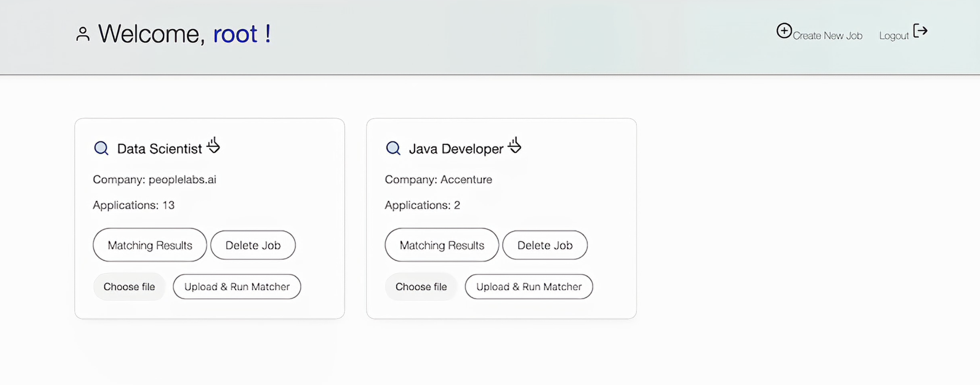The height and width of the screenshot is (385, 980).
Task: Delete the Java Developer job
Action: point(545,245)
